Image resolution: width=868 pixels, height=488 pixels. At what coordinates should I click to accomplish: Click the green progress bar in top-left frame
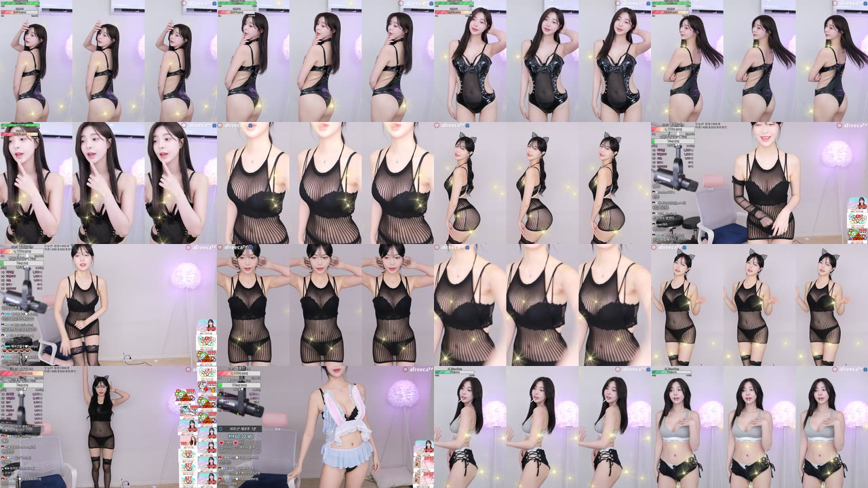point(19,3)
